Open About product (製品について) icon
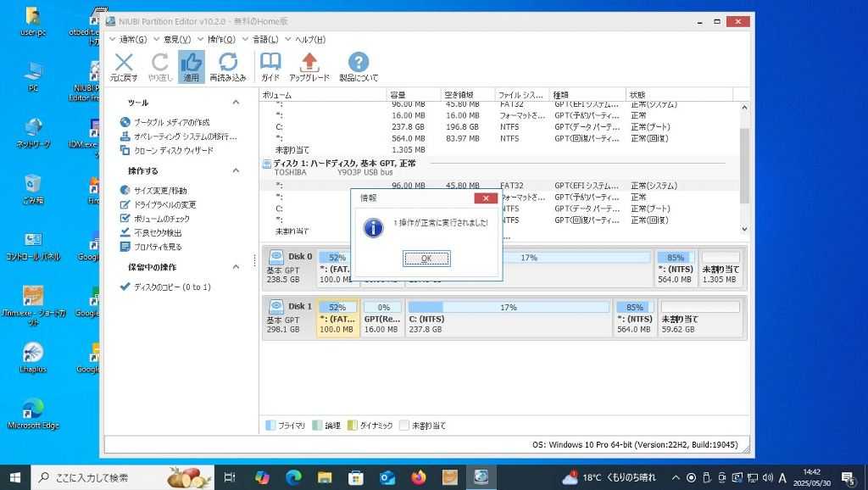 [359, 64]
